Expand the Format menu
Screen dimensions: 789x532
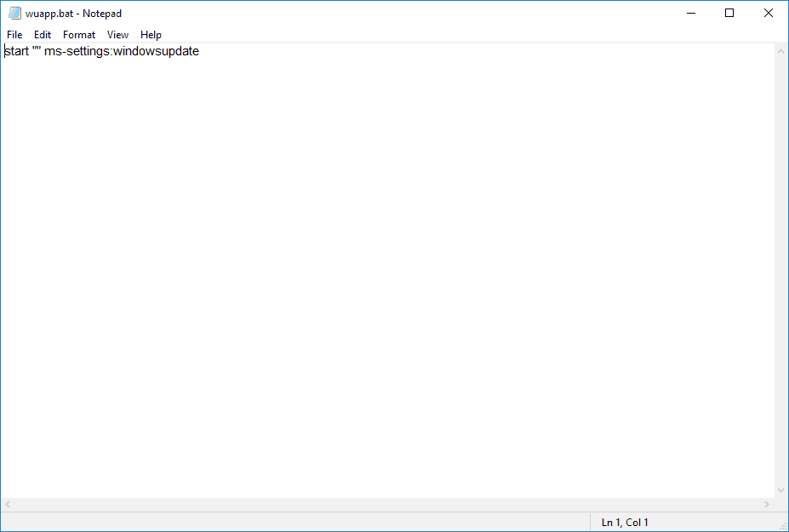[79, 35]
